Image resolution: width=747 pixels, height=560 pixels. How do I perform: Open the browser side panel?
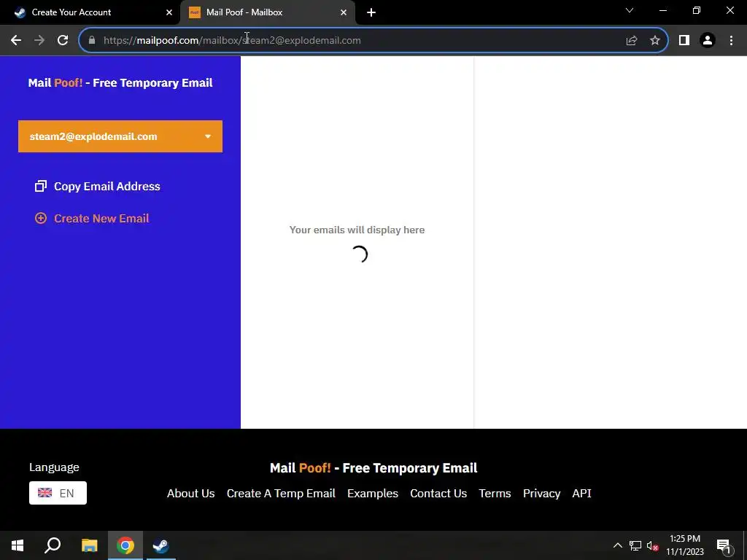pos(684,41)
